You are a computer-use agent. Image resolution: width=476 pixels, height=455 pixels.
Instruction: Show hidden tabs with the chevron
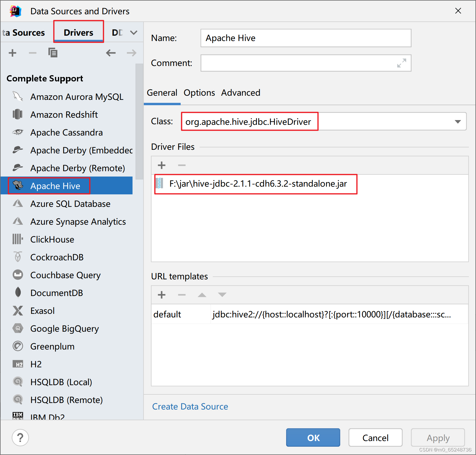tap(134, 33)
